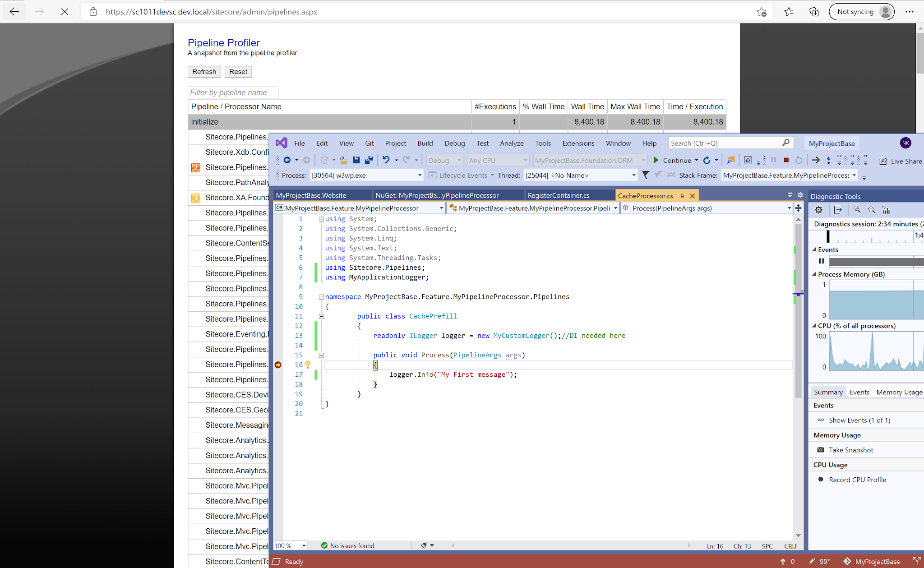Click the lightbulb quick action on line 16
Image resolution: width=924 pixels, height=568 pixels.
[x=308, y=365]
